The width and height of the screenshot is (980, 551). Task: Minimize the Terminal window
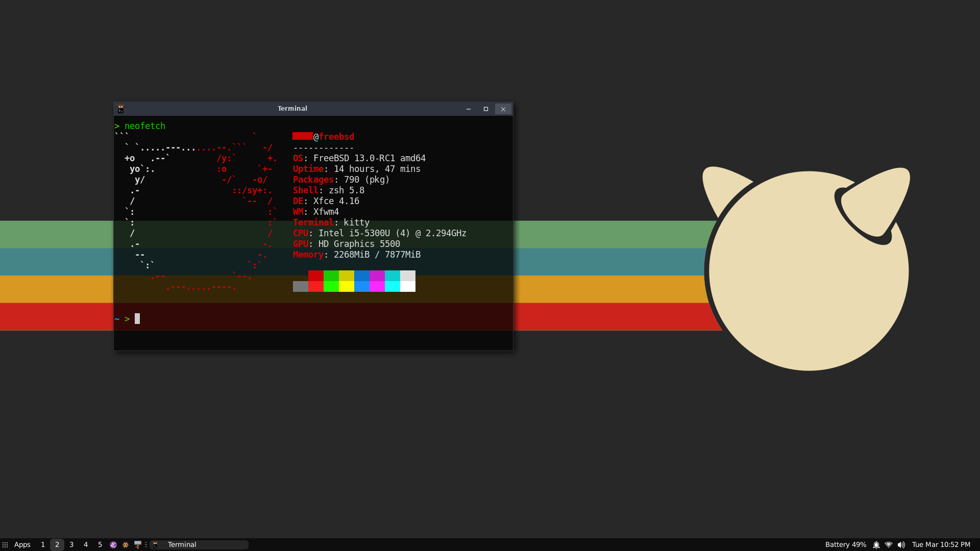(x=469, y=109)
